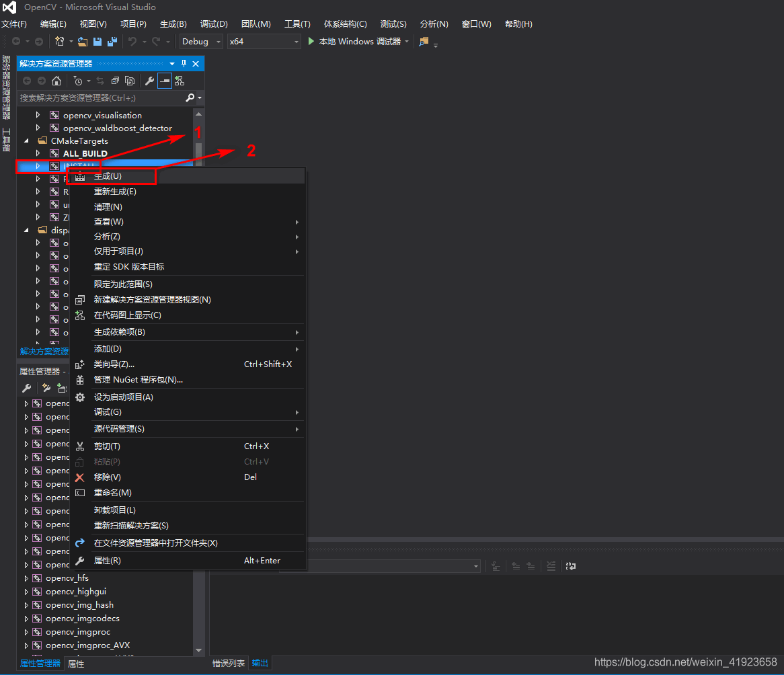
Task: Switch to the 错误列表 tab
Action: 229,663
